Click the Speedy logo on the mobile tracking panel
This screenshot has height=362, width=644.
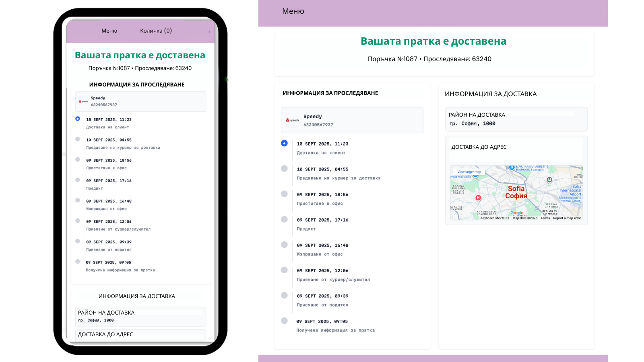83,101
